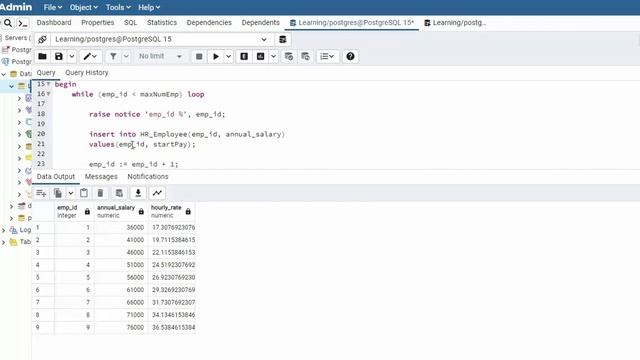Viewport: 640px width, 360px height.
Task: Click hourly_rate cell 36.5384615384
Action: (172, 327)
